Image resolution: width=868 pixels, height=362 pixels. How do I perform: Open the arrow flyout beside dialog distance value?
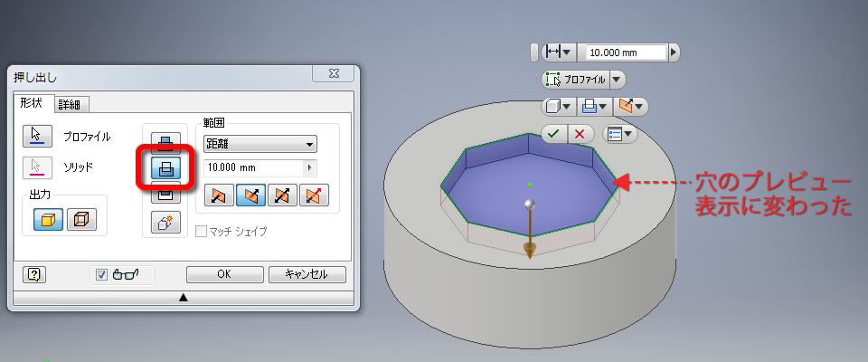click(x=310, y=167)
